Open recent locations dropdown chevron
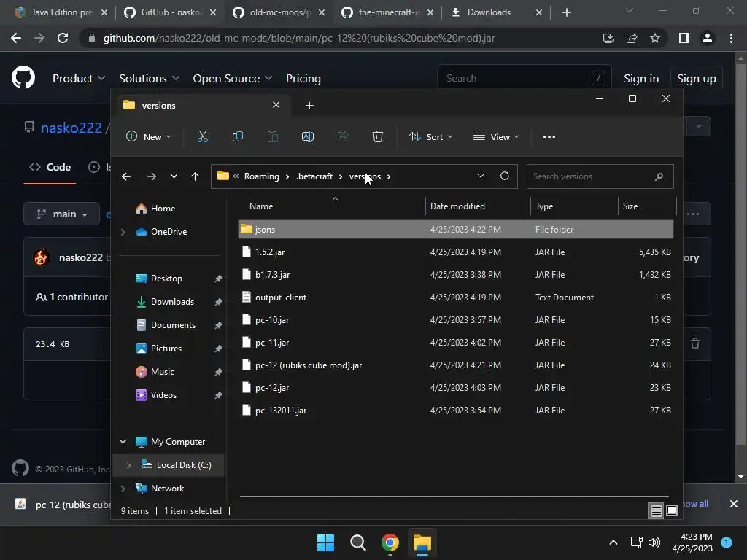Viewport: 747px width, 560px height. click(x=174, y=176)
